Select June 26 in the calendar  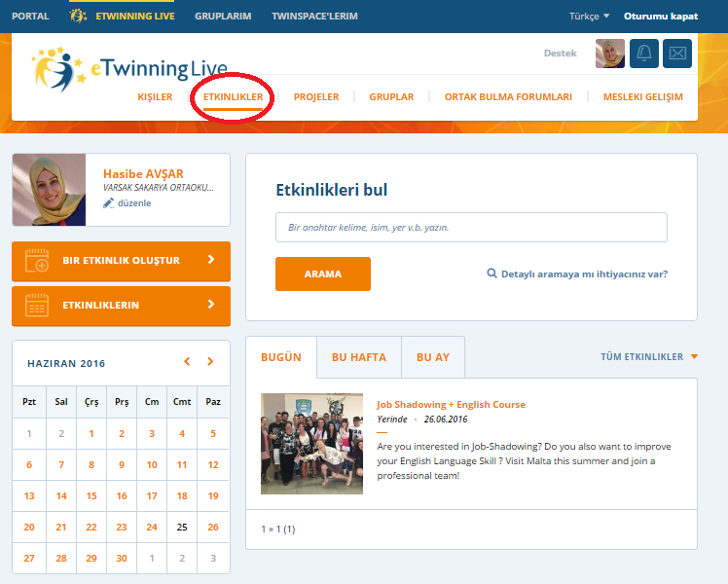[x=213, y=527]
